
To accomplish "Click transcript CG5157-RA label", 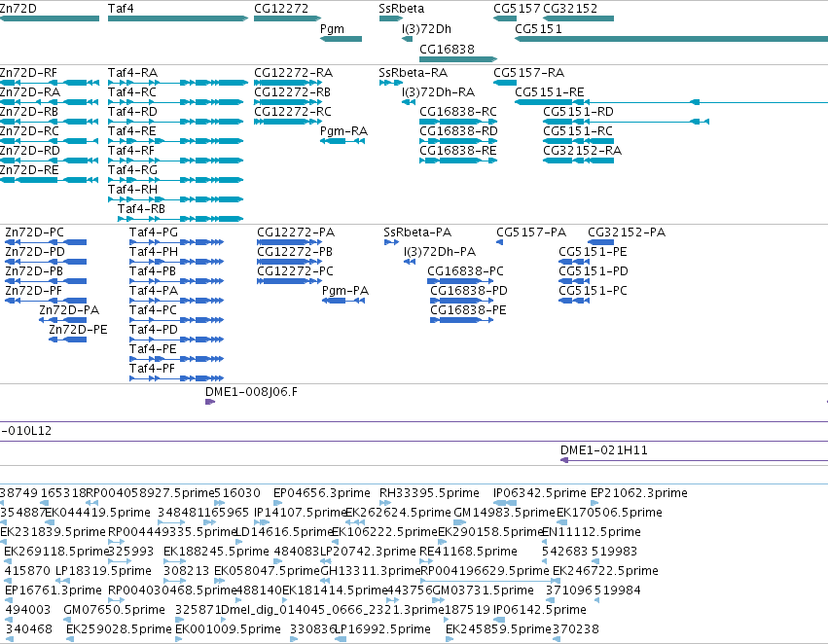I will [x=528, y=73].
